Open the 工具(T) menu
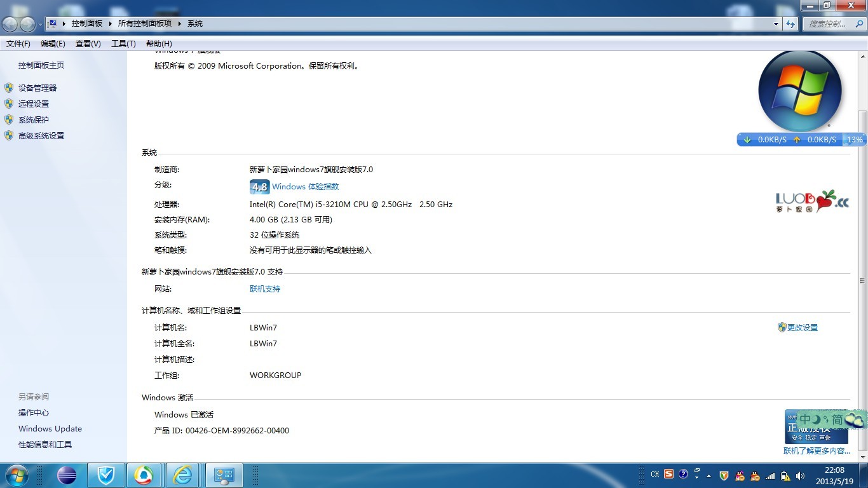The height and width of the screenshot is (488, 868). tap(123, 44)
